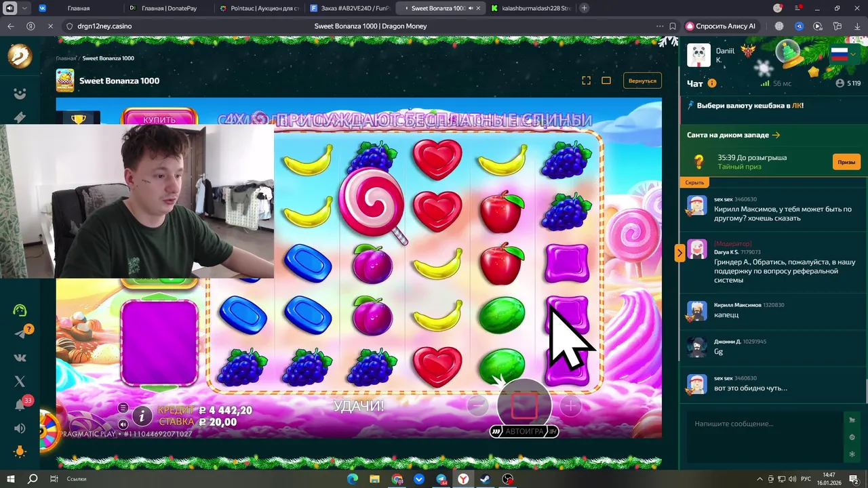Click the Спросить Алису AI button

pyautogui.click(x=721, y=26)
